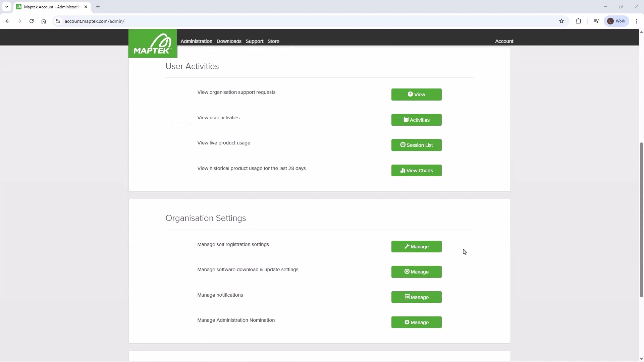644x362 pixels.
Task: Click View Charts for historical usage
Action: pos(416,171)
